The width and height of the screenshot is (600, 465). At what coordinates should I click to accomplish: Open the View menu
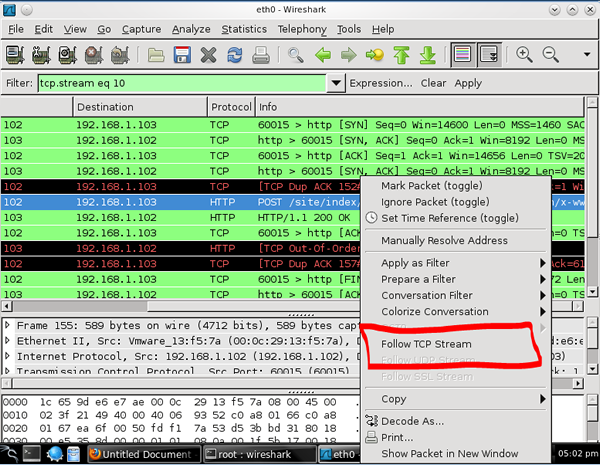click(75, 29)
